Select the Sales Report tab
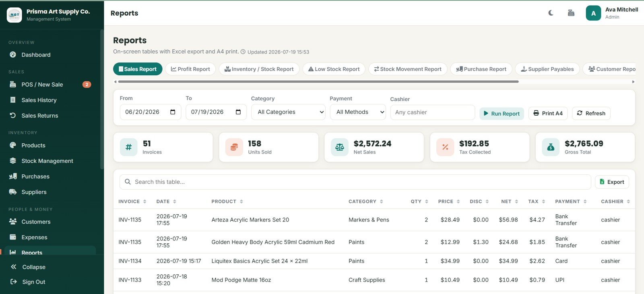 point(138,69)
